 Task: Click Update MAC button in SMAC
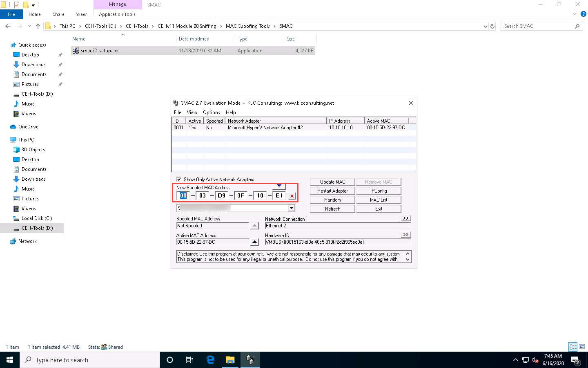click(x=332, y=182)
